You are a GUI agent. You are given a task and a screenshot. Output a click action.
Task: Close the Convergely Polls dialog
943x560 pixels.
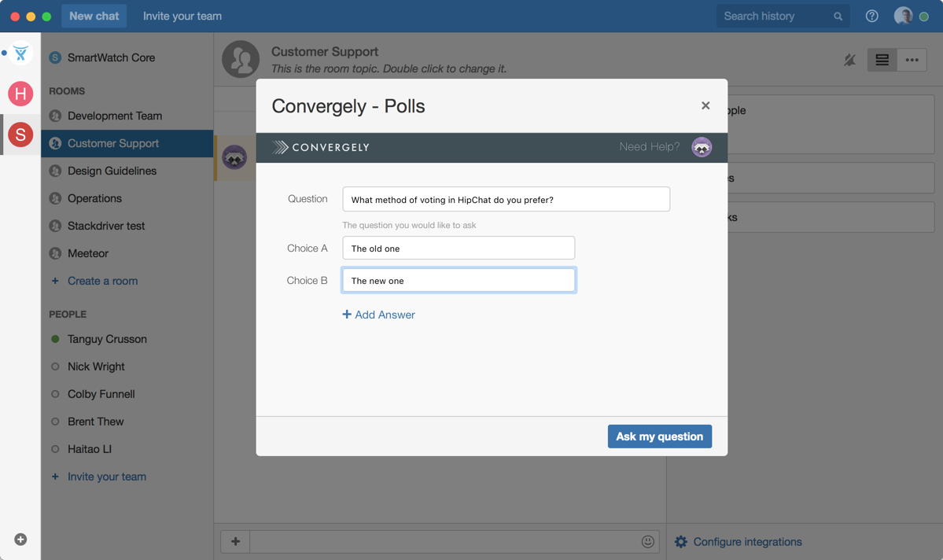[x=705, y=105]
